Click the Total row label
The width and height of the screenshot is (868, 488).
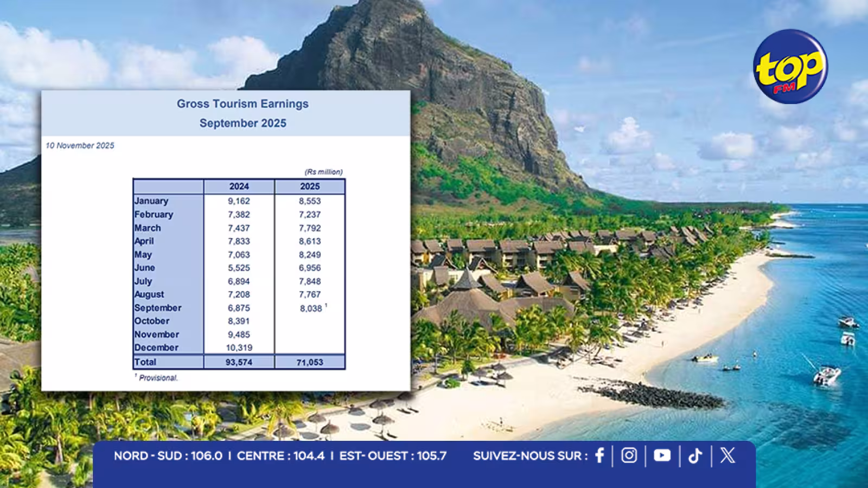[145, 362]
